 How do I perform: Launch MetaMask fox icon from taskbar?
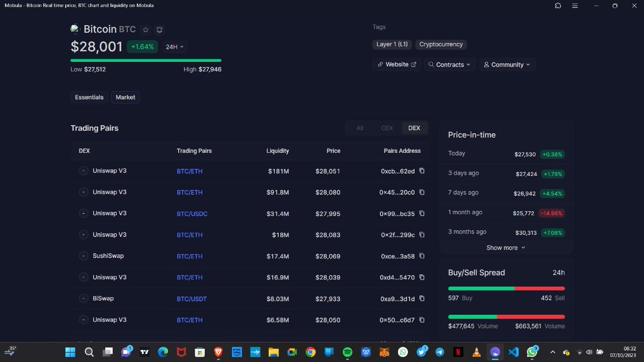(x=385, y=352)
